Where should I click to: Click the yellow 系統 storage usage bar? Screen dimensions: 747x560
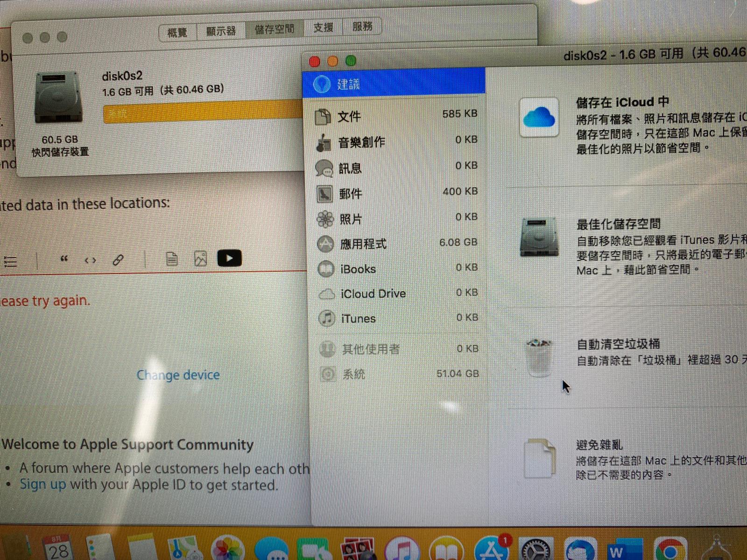[203, 112]
